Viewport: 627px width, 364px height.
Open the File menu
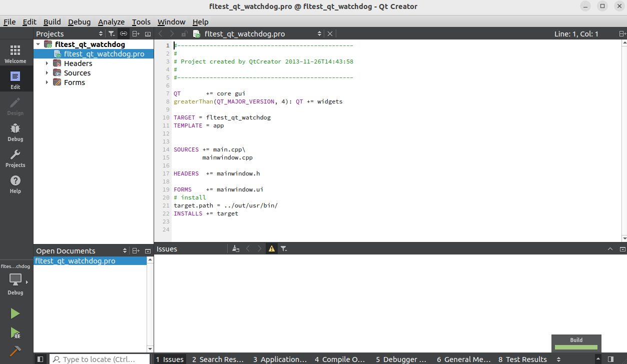pos(10,22)
